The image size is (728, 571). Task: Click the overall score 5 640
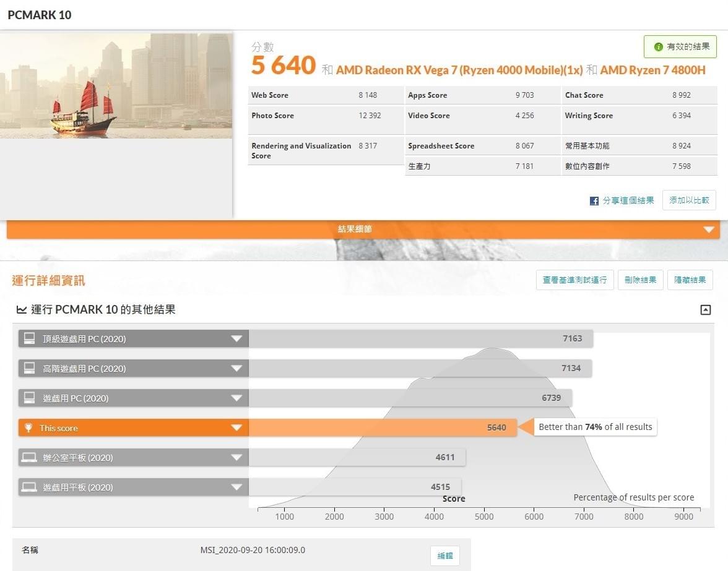tap(284, 66)
